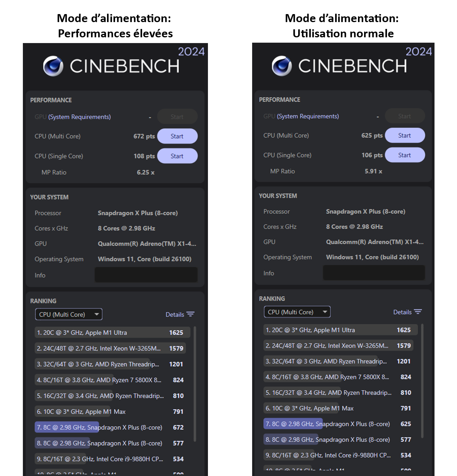Click the MP Ratio 6.25 x value
The image size is (457, 476).
[145, 172]
